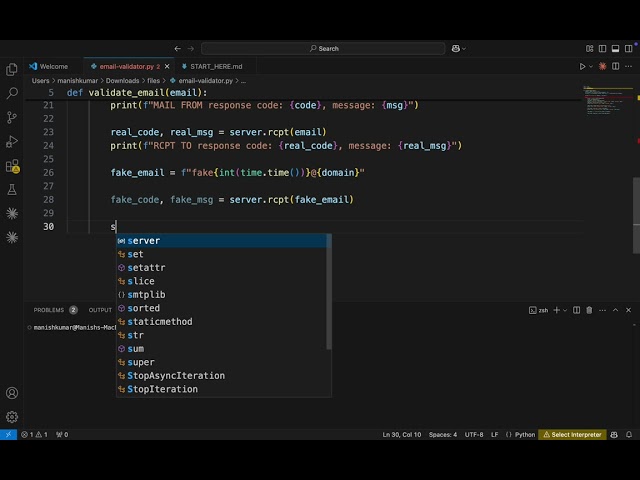Open the Search view in activity bar
Screen dimensions: 640x480
click(x=12, y=93)
